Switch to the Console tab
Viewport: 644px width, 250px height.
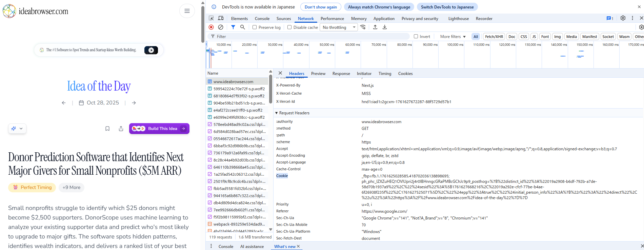pyautogui.click(x=262, y=19)
